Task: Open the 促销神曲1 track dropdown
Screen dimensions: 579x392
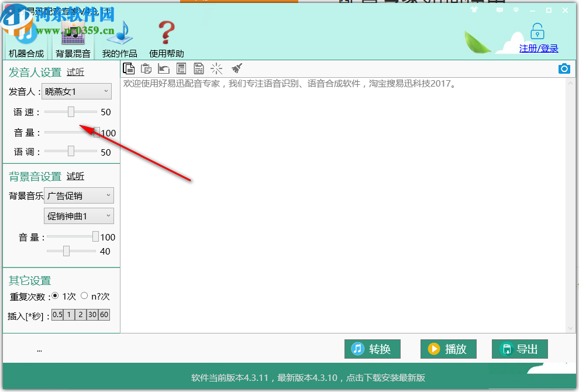Action: [x=79, y=216]
